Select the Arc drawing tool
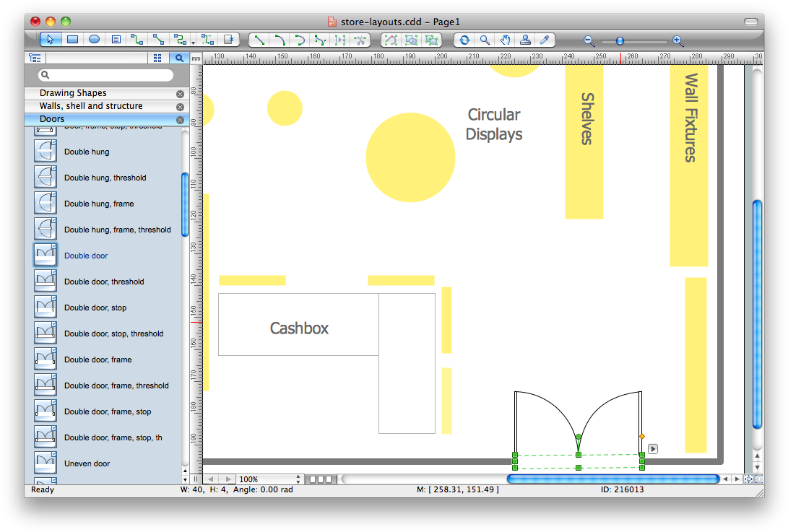Screen dimensions: 788x532 point(280,40)
